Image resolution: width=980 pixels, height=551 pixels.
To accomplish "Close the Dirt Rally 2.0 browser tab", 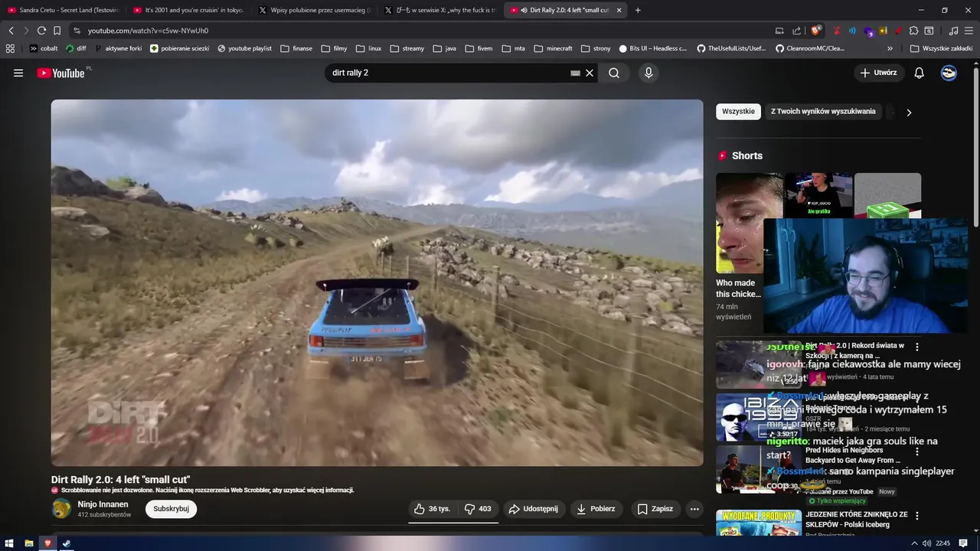I will pyautogui.click(x=619, y=10).
